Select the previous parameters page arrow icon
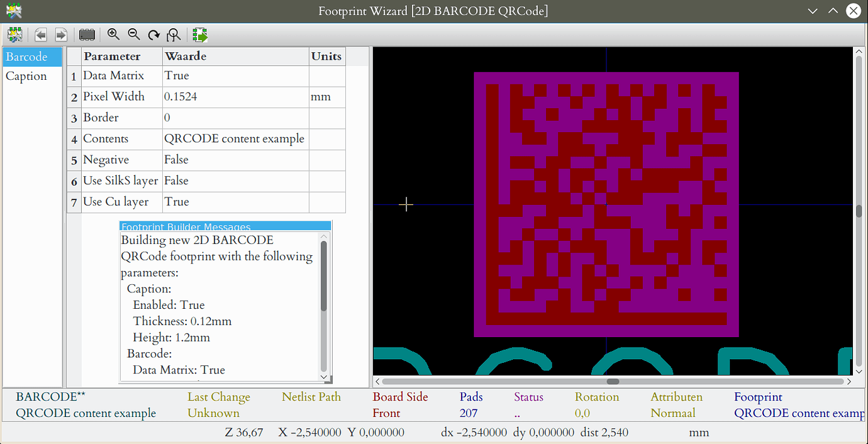Screen dimensions: 868x444 click(x=40, y=35)
